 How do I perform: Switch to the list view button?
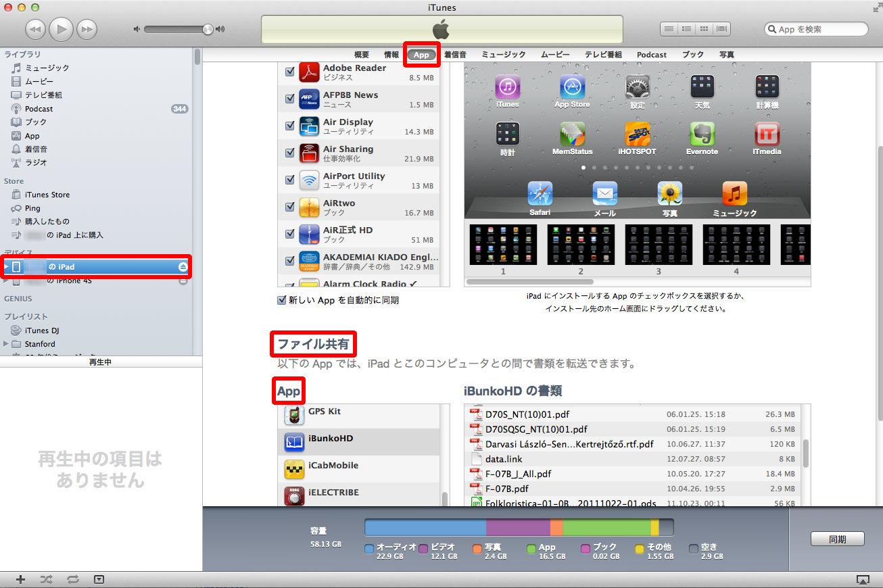669,29
